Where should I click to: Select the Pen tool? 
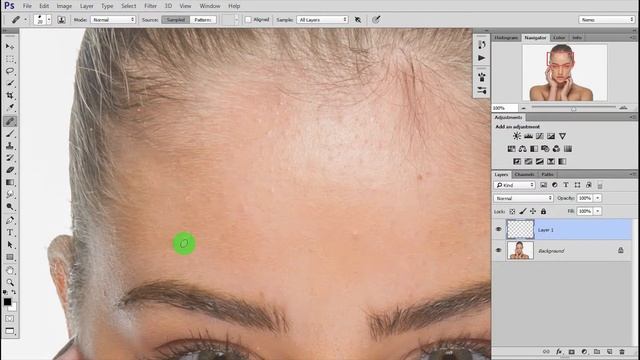click(10, 220)
